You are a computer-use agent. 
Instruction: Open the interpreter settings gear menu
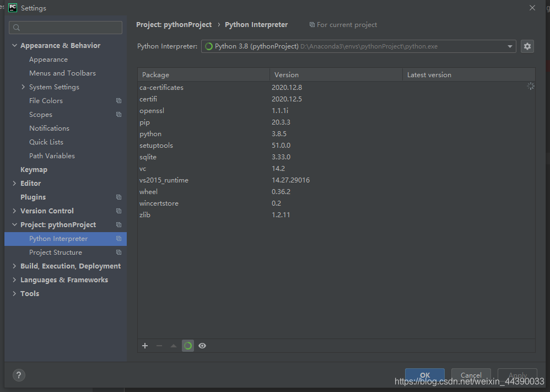[527, 46]
